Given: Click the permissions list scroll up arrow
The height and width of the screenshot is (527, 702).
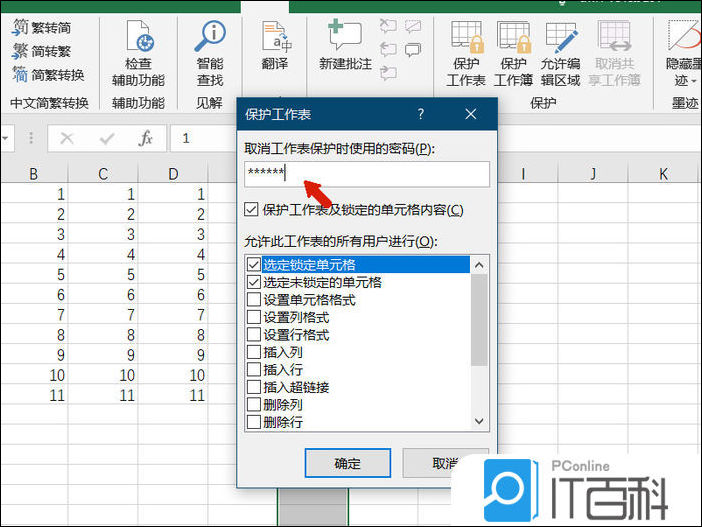Looking at the screenshot, I should click(x=479, y=265).
